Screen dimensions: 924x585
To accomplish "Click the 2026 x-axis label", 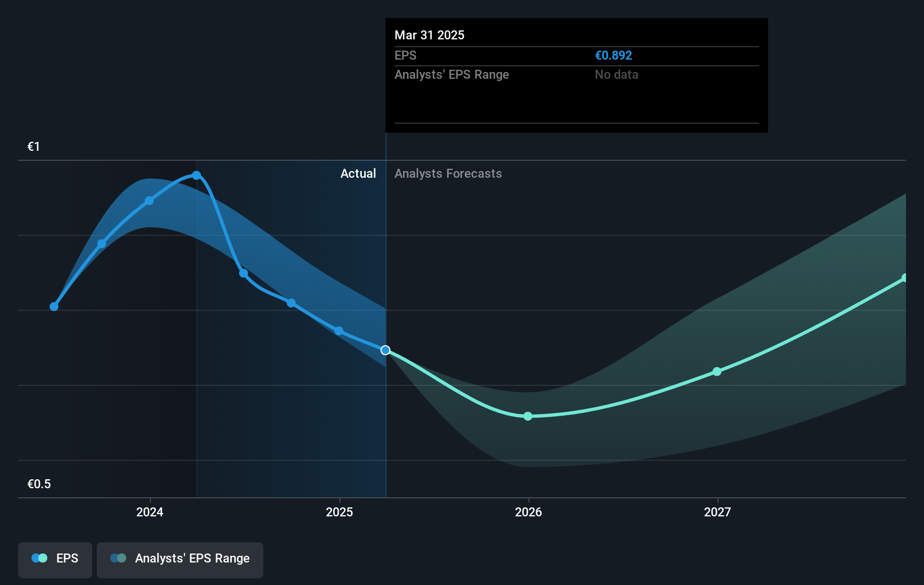I will [528, 512].
